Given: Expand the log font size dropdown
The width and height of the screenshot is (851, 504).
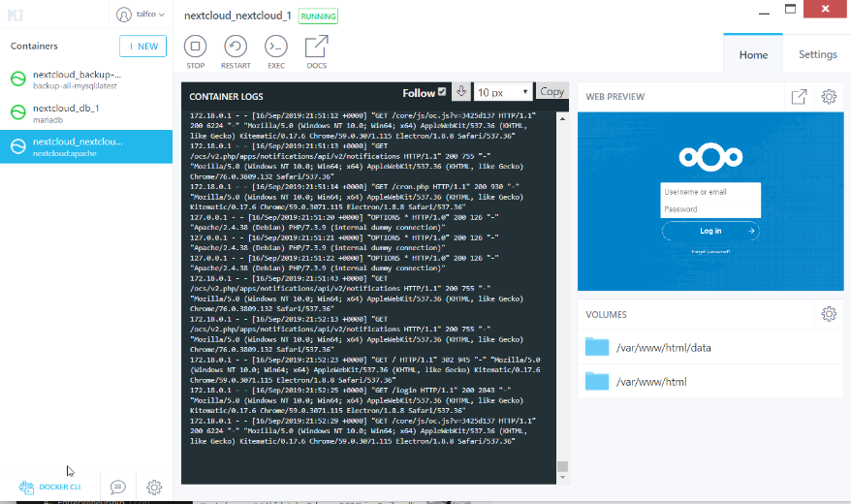Looking at the screenshot, I should (504, 92).
